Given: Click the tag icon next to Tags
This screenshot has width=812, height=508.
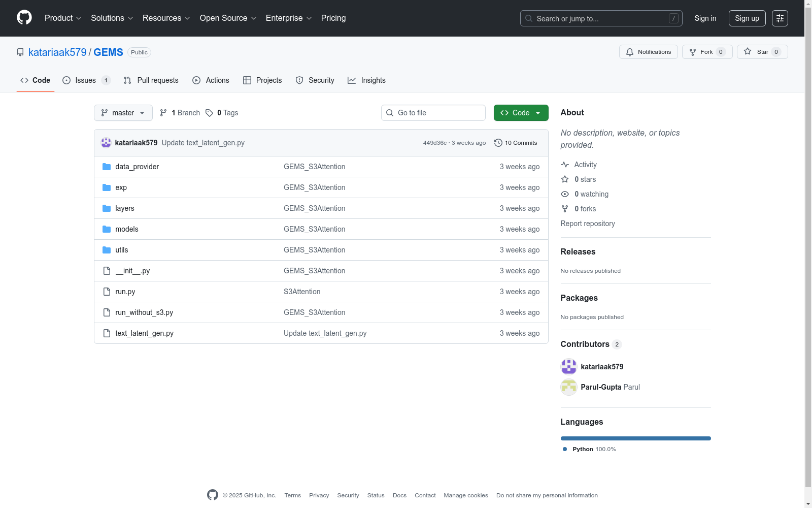Looking at the screenshot, I should coord(209,113).
